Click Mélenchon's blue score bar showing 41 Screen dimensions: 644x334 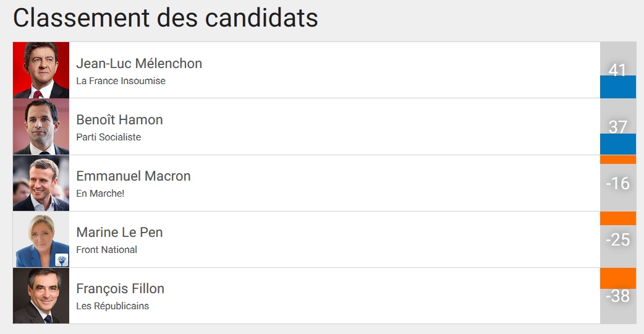click(x=618, y=87)
